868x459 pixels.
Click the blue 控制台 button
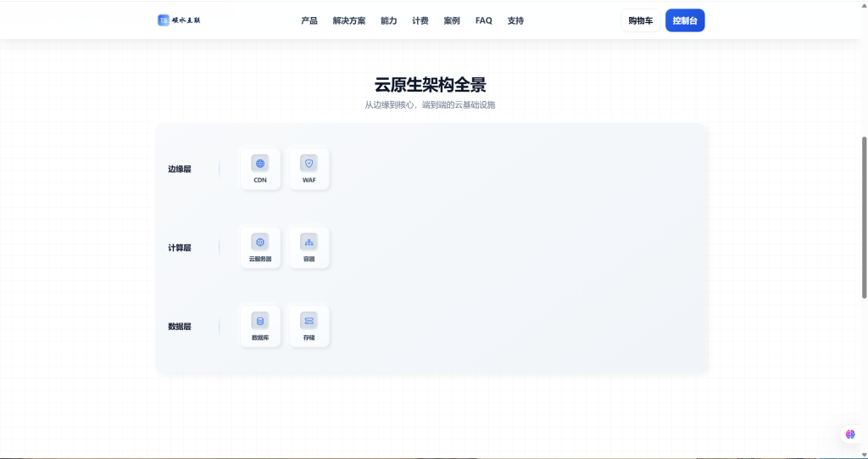[x=685, y=20]
